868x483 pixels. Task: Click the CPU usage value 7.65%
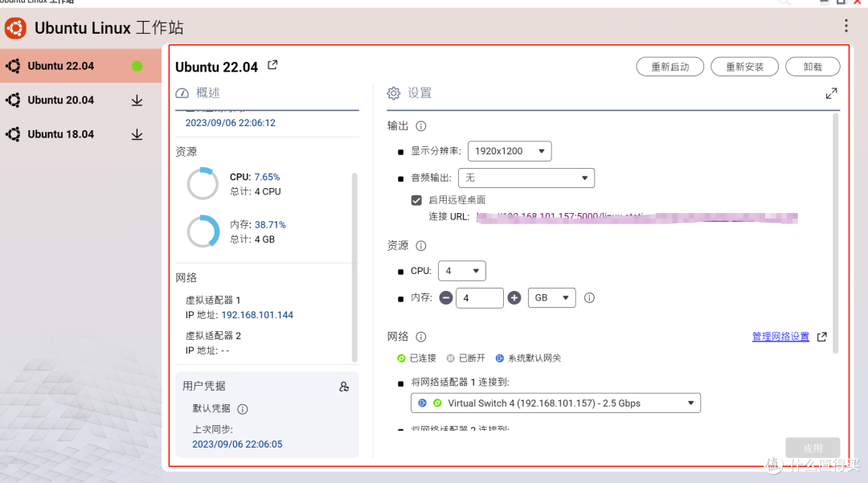(268, 177)
